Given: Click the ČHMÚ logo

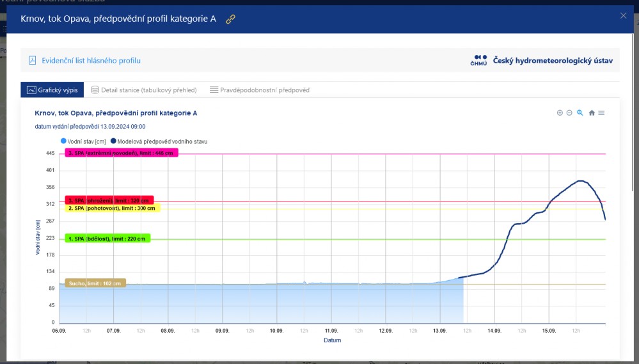Looking at the screenshot, I should coord(480,61).
